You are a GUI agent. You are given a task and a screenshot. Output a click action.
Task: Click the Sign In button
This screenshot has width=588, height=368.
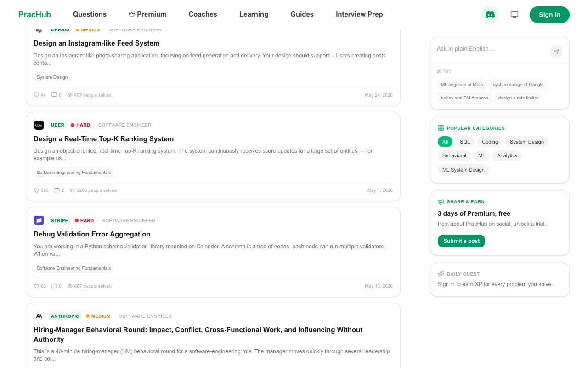[549, 15]
